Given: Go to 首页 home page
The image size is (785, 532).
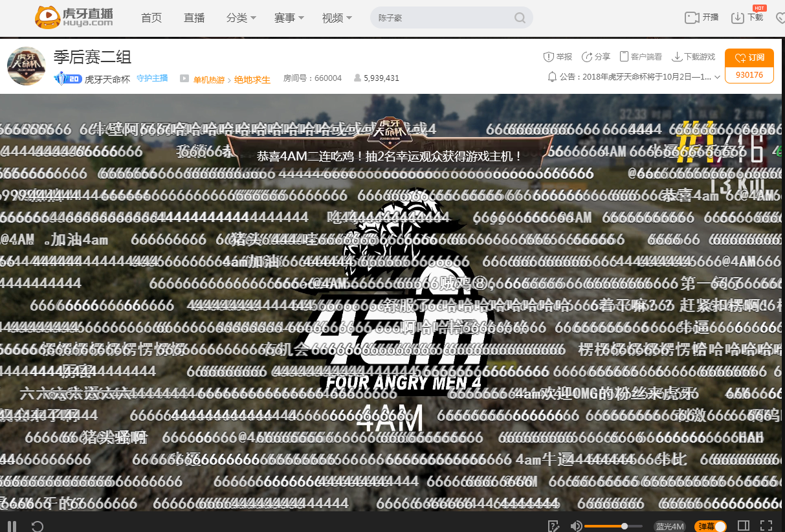Looking at the screenshot, I should [151, 18].
